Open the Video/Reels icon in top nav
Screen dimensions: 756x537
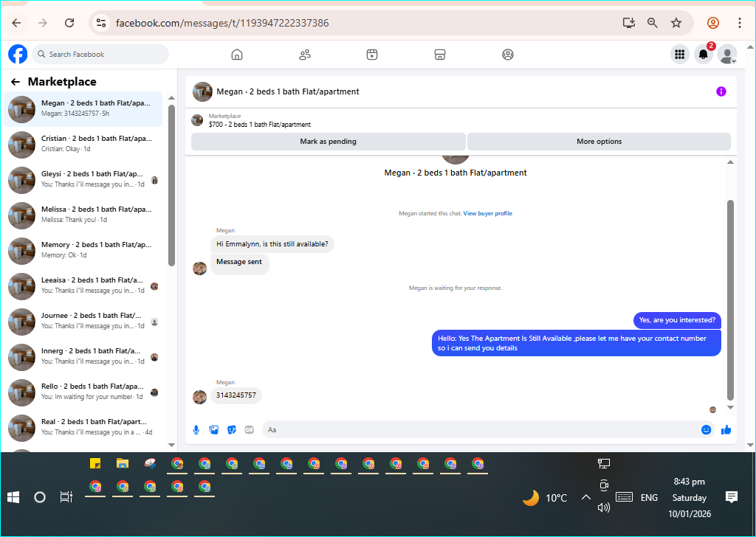[372, 55]
